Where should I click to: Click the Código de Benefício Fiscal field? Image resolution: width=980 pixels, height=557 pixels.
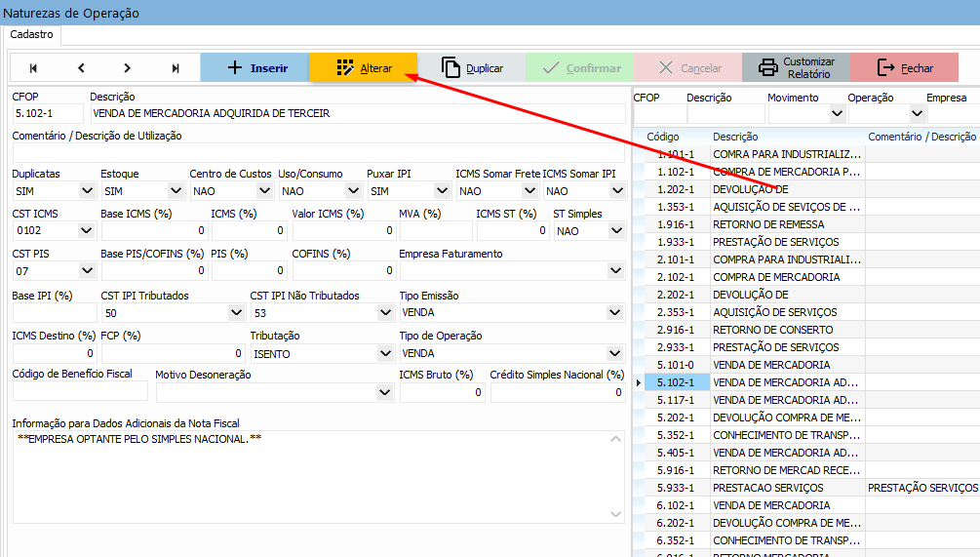(x=80, y=392)
